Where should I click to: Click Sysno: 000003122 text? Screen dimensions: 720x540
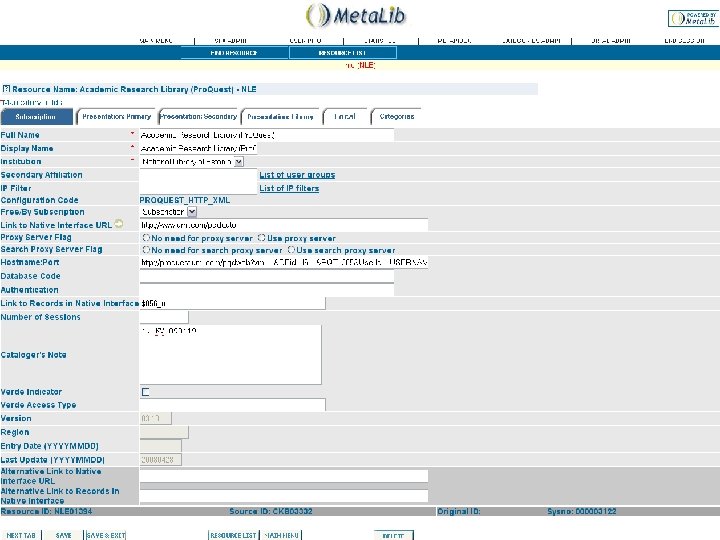(582, 511)
